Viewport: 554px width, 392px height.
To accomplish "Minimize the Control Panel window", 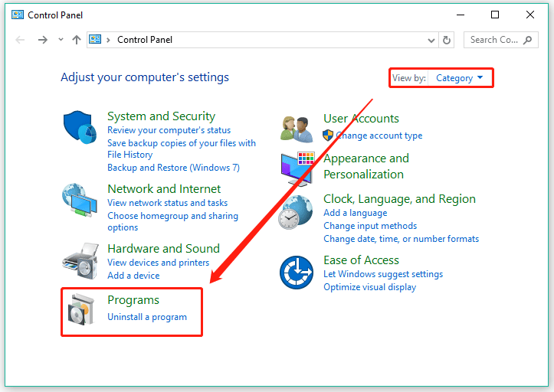I will point(461,15).
